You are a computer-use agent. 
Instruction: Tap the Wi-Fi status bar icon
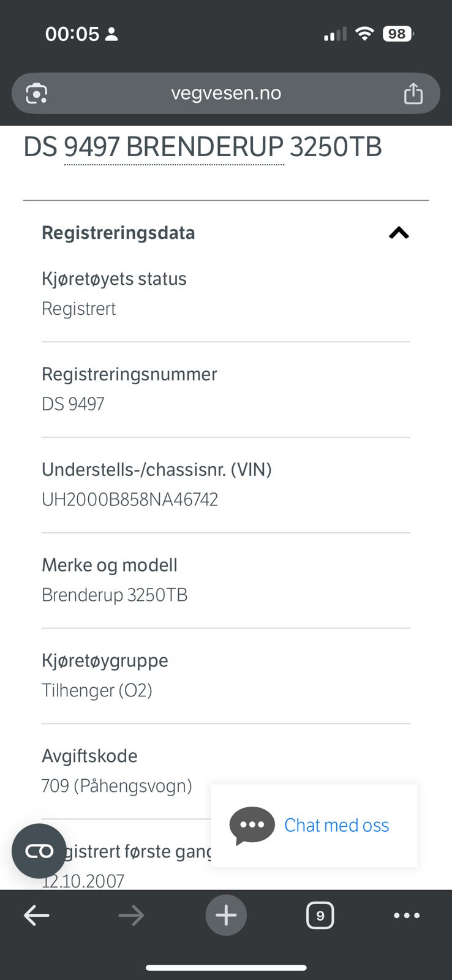pos(364,34)
